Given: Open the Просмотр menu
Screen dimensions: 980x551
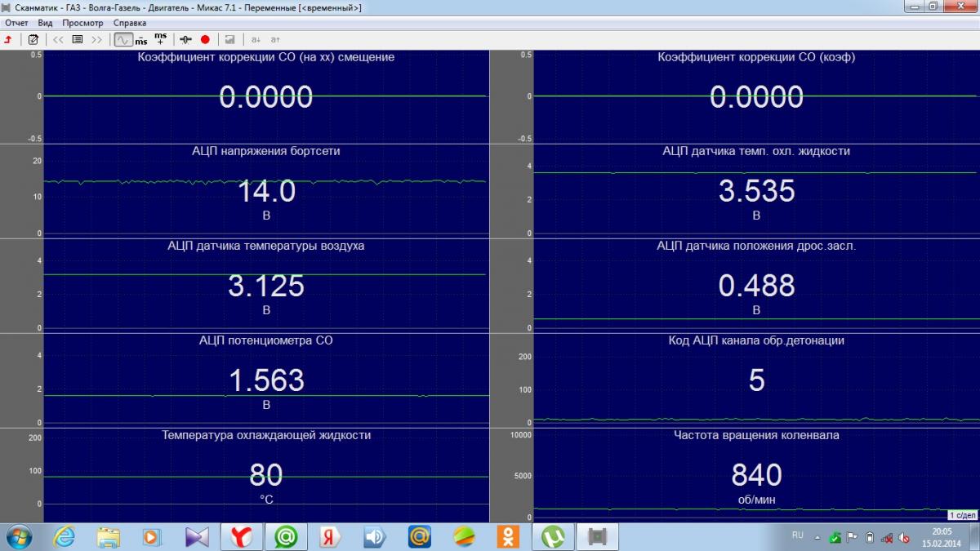Looking at the screenshot, I should [83, 23].
